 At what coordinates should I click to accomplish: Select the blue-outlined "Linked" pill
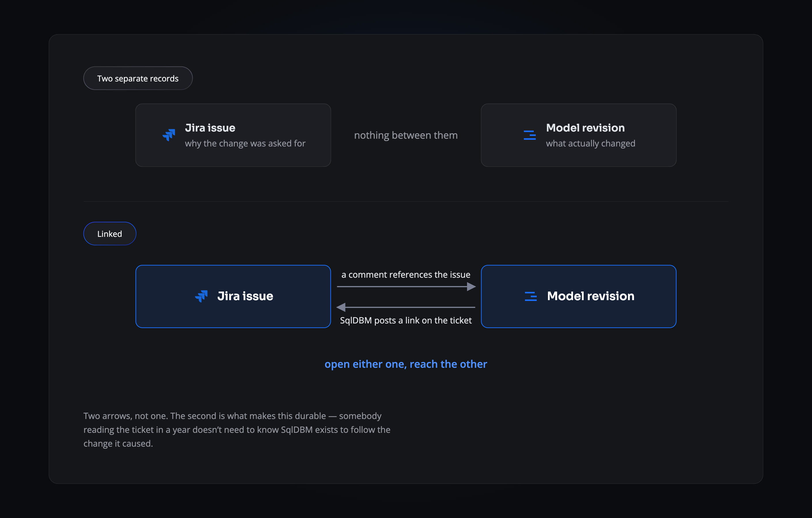click(x=110, y=234)
